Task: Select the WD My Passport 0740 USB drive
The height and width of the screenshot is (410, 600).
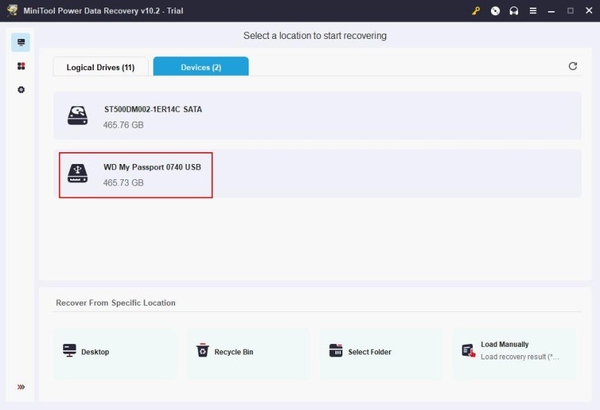Action: pyautogui.click(x=317, y=174)
